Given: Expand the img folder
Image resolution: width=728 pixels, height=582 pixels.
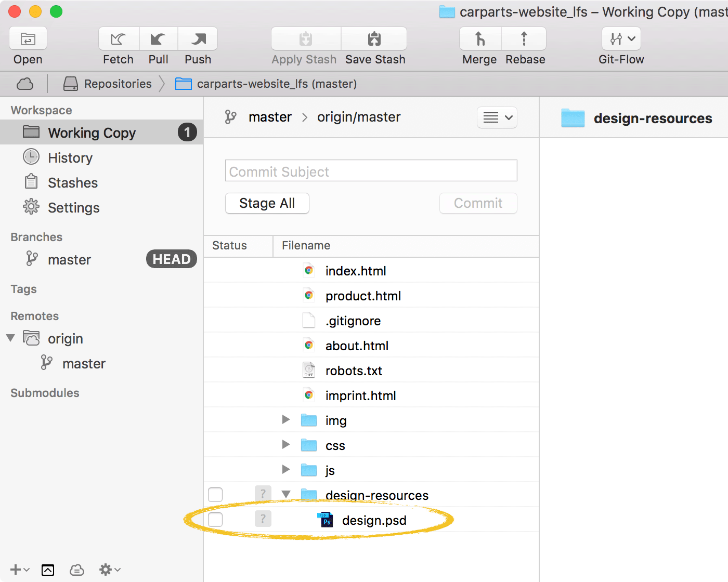Looking at the screenshot, I should pyautogui.click(x=285, y=420).
